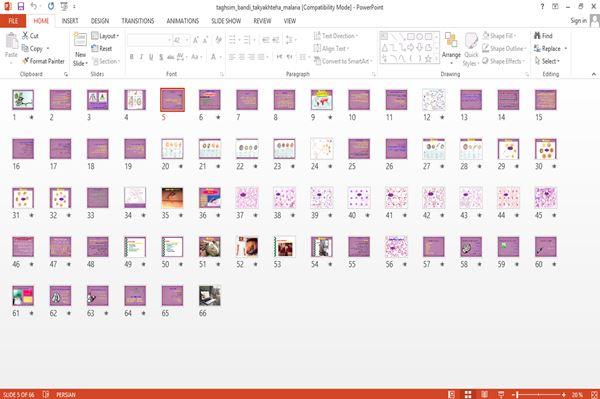The width and height of the screenshot is (600, 399).
Task: Click Sign in
Action: point(578,21)
